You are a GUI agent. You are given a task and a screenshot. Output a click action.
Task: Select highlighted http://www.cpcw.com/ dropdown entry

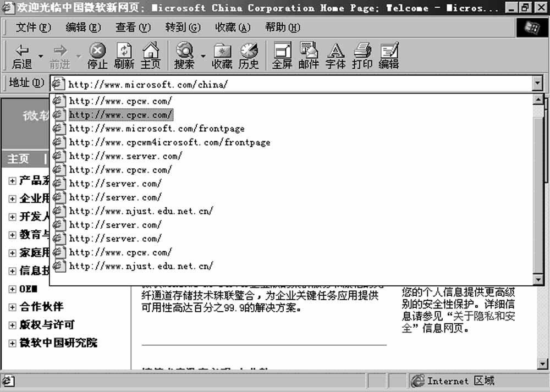(120, 115)
